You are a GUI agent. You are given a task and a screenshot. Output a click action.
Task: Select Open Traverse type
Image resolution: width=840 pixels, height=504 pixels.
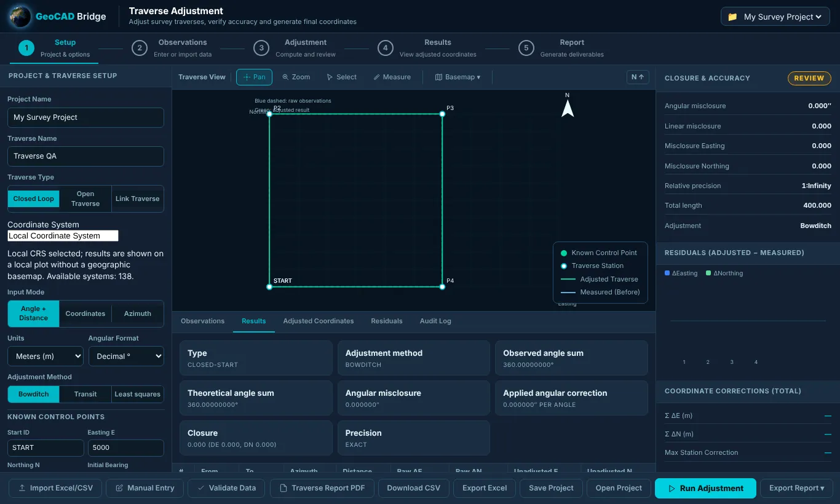85,199
